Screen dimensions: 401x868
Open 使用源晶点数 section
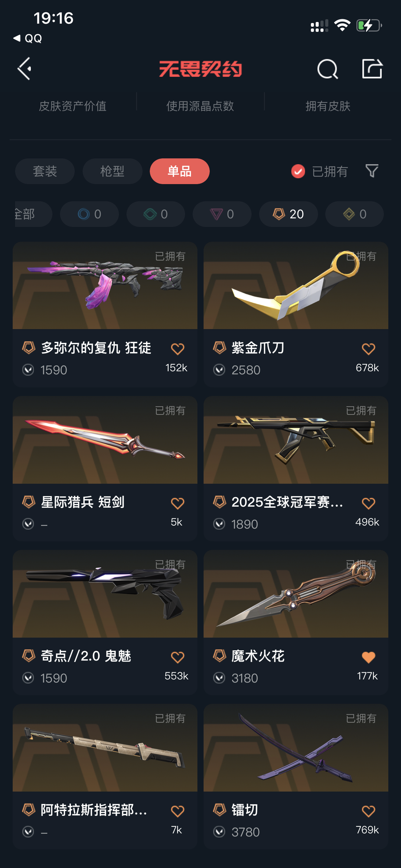[200, 106]
